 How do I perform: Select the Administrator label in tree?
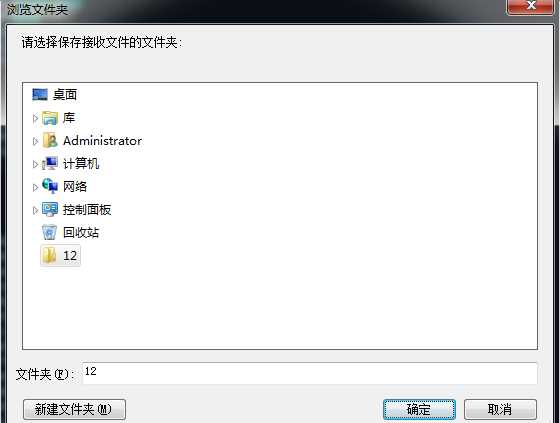click(102, 141)
